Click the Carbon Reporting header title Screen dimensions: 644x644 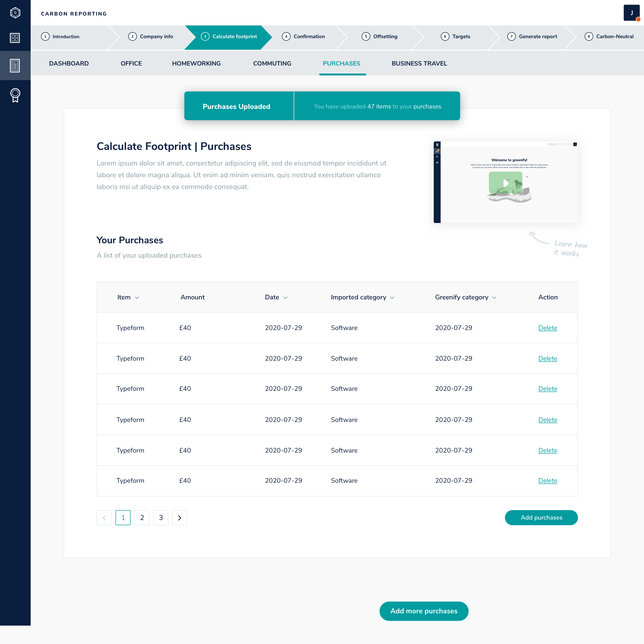pos(74,14)
